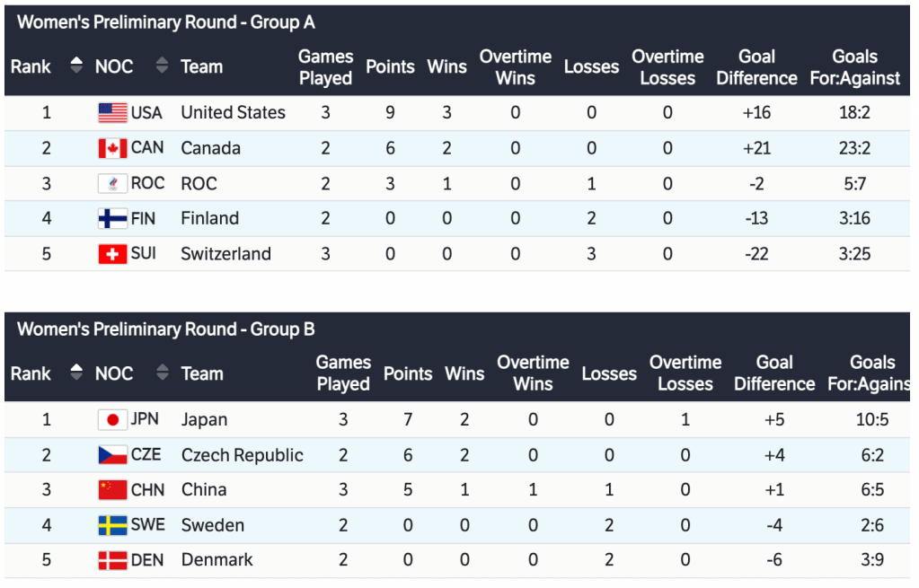Click Group B Goal Difference column header
919x588 pixels.
tap(773, 373)
